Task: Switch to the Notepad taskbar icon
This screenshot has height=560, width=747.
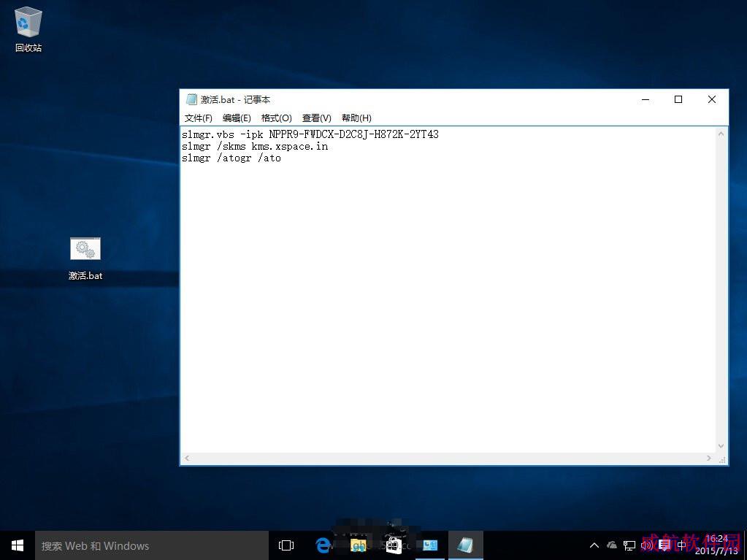Action: 465,545
